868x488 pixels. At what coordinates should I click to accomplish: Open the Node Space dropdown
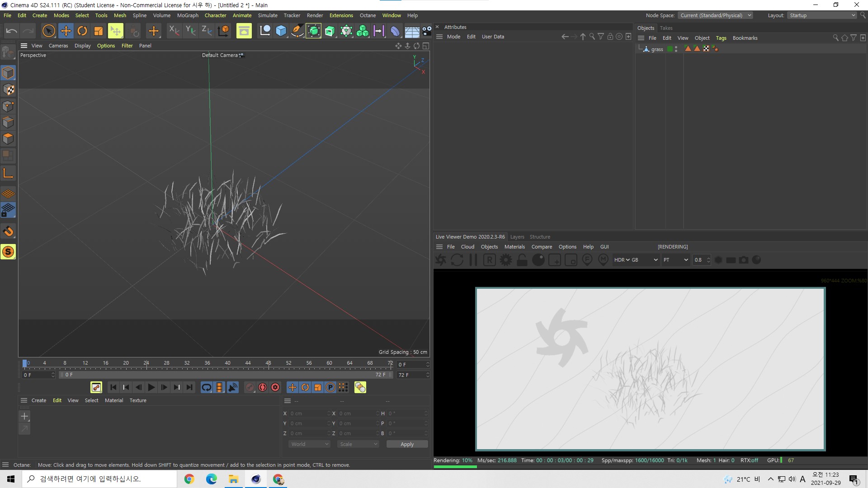(716, 15)
